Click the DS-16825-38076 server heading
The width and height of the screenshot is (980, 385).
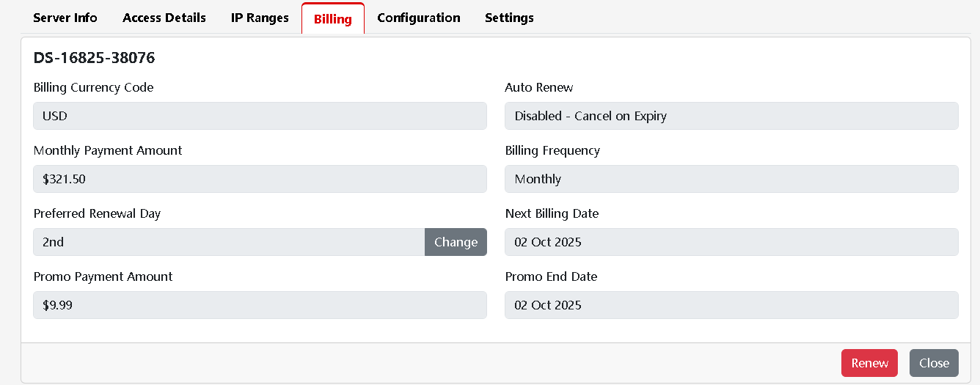pos(94,58)
